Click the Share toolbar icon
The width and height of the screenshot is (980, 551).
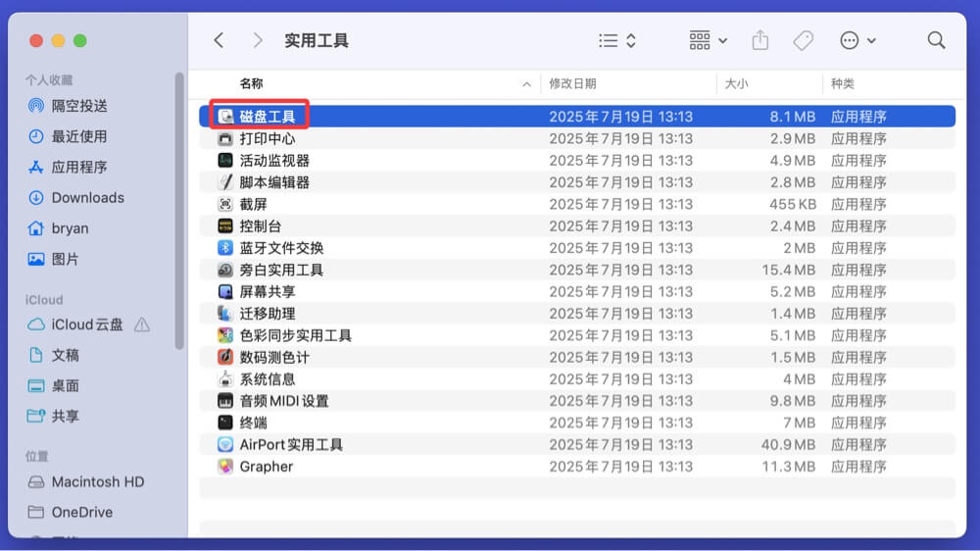[760, 40]
